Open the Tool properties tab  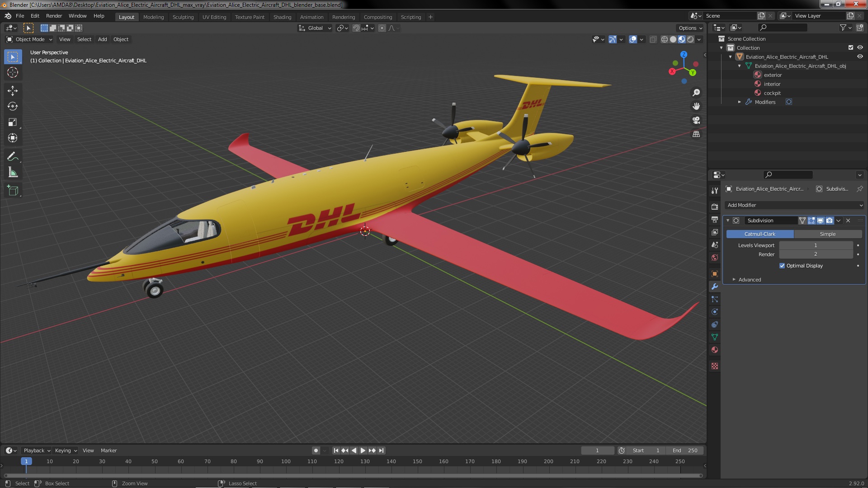[x=715, y=191]
